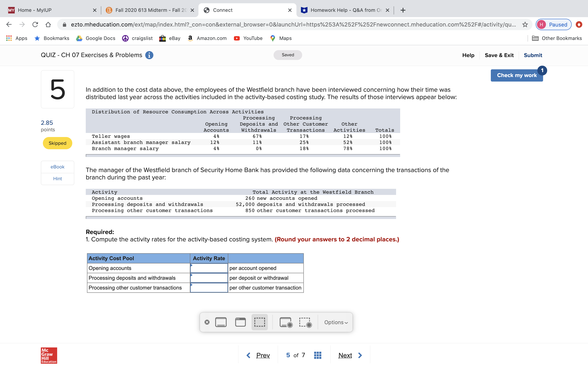Open the Options menu in the screenshot toolbar
The height and width of the screenshot is (367, 588).
tap(335, 322)
